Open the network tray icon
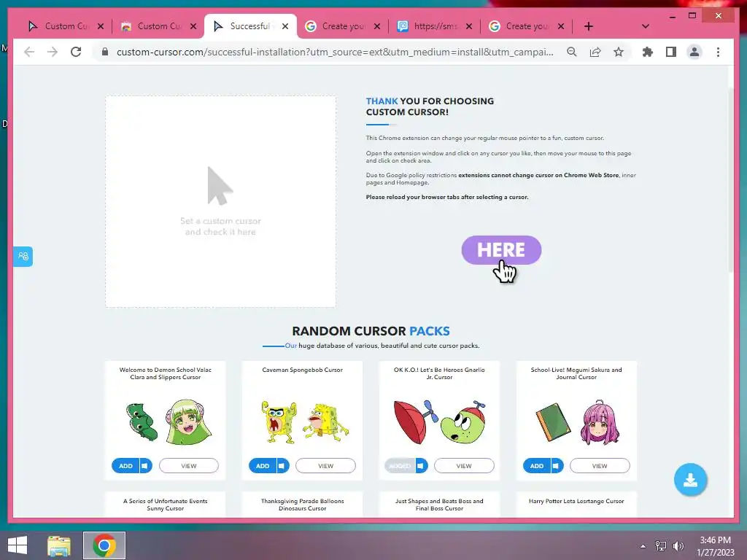Image resolution: width=747 pixels, height=560 pixels. 661,546
